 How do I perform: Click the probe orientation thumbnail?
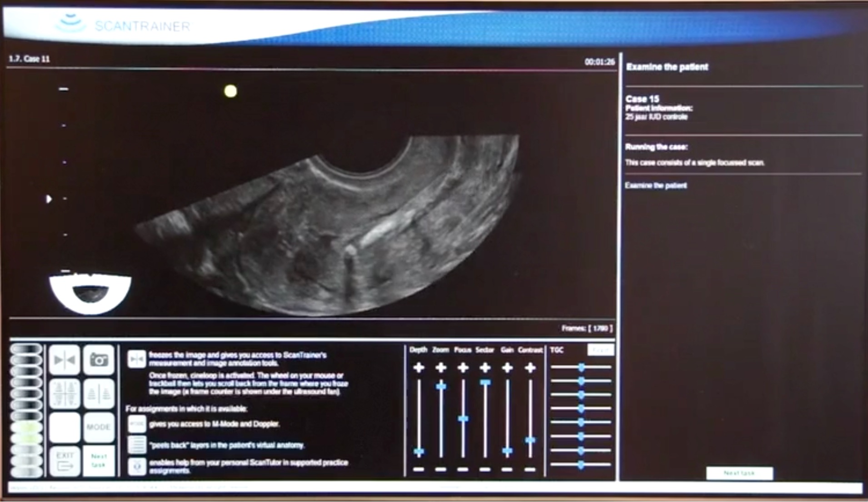tap(90, 294)
